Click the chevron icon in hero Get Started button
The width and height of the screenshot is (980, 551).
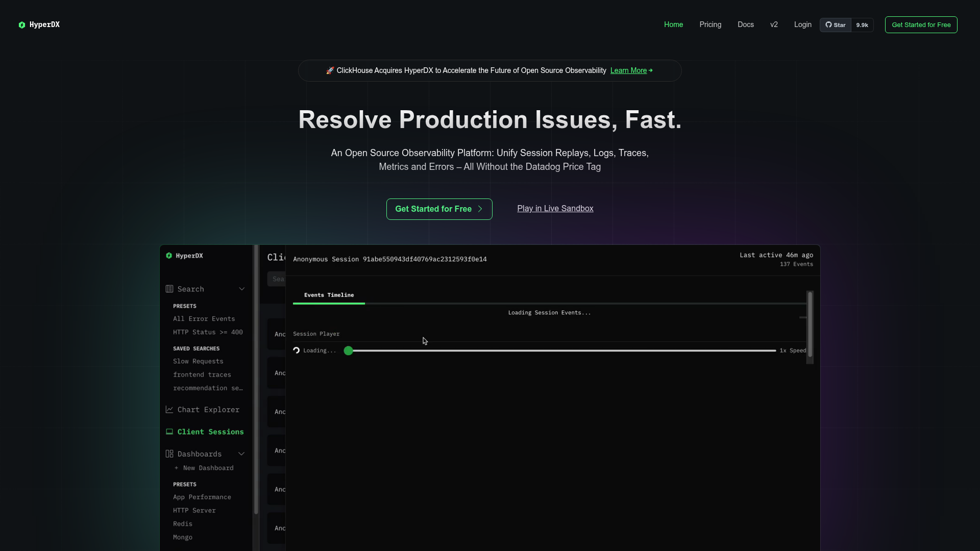pyautogui.click(x=480, y=209)
